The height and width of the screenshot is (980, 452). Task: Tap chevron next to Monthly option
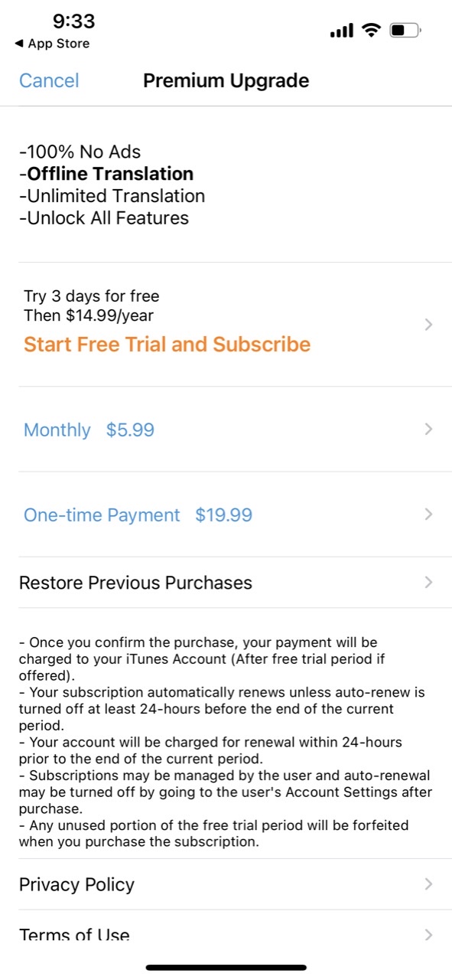point(428,429)
